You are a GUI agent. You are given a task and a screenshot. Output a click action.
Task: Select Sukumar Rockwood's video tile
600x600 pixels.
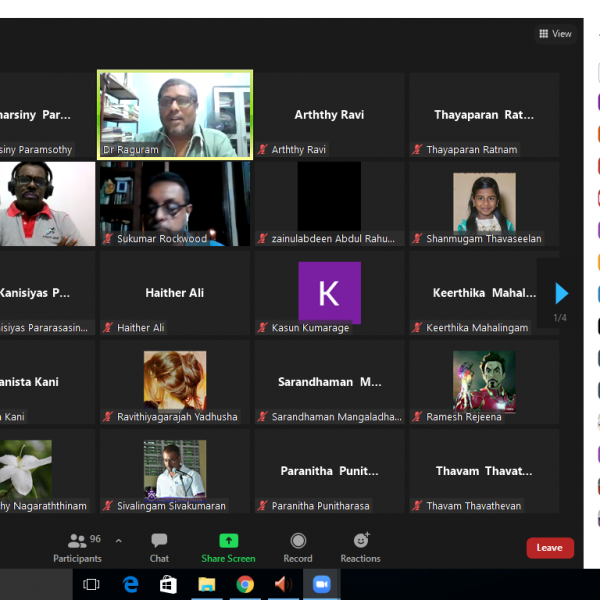(x=175, y=204)
